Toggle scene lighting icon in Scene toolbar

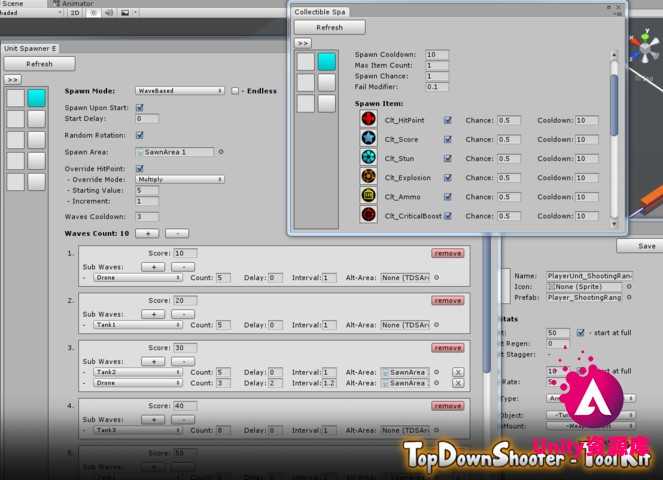[93, 13]
